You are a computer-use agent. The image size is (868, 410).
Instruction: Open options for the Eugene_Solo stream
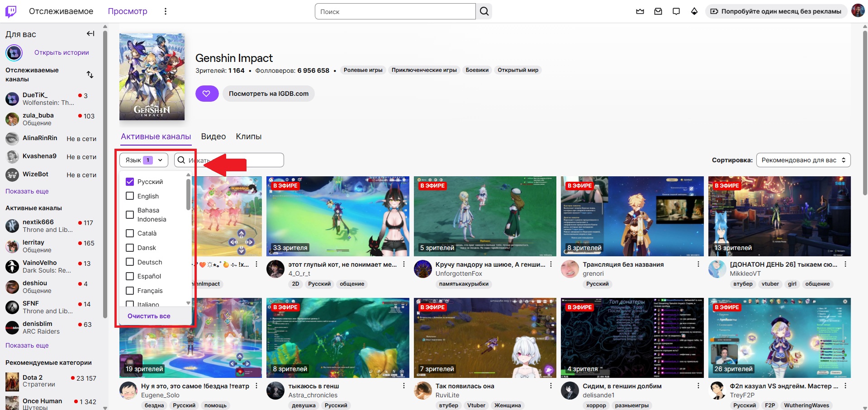point(256,386)
